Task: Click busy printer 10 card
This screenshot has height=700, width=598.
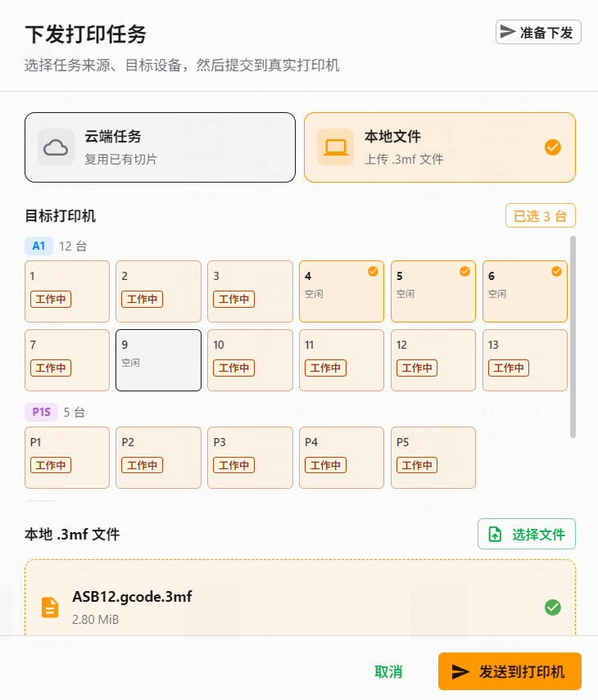Action: [250, 360]
